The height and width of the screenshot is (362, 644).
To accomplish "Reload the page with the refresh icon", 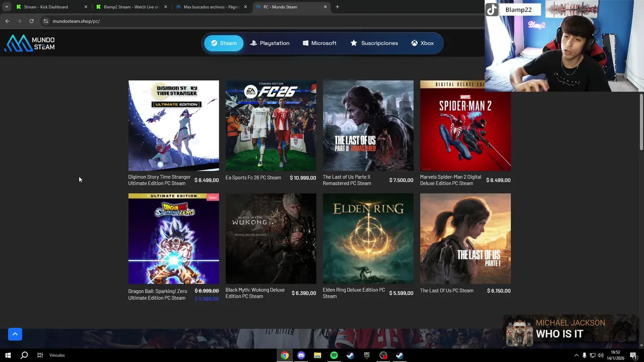I will pyautogui.click(x=31, y=21).
